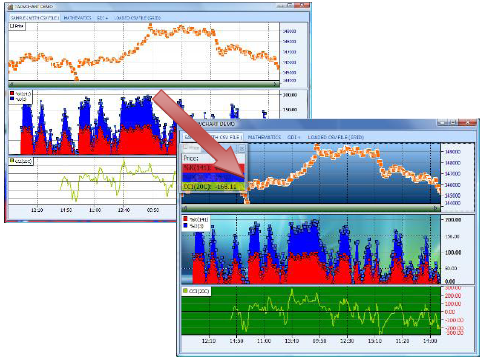Minimize the front chart demo window
480x360 pixels.
pos(443,122)
